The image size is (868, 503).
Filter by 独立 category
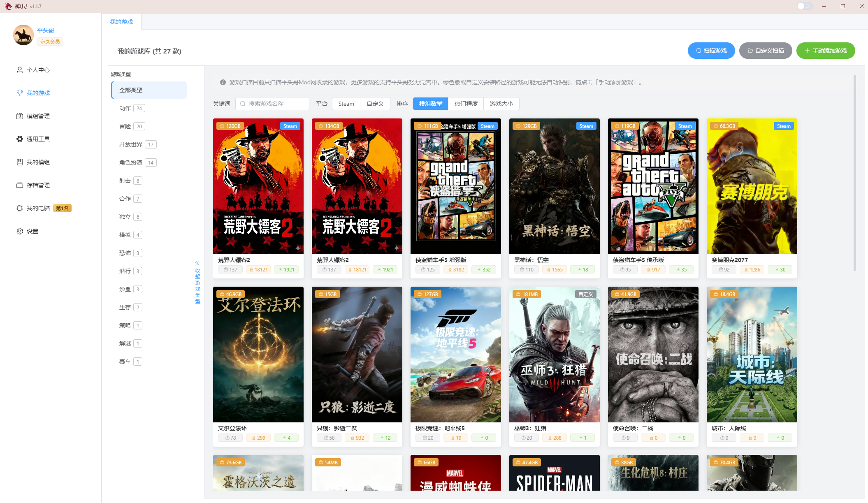coord(131,217)
